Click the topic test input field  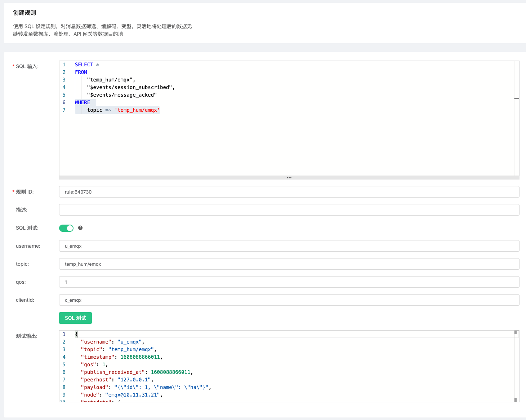289,264
